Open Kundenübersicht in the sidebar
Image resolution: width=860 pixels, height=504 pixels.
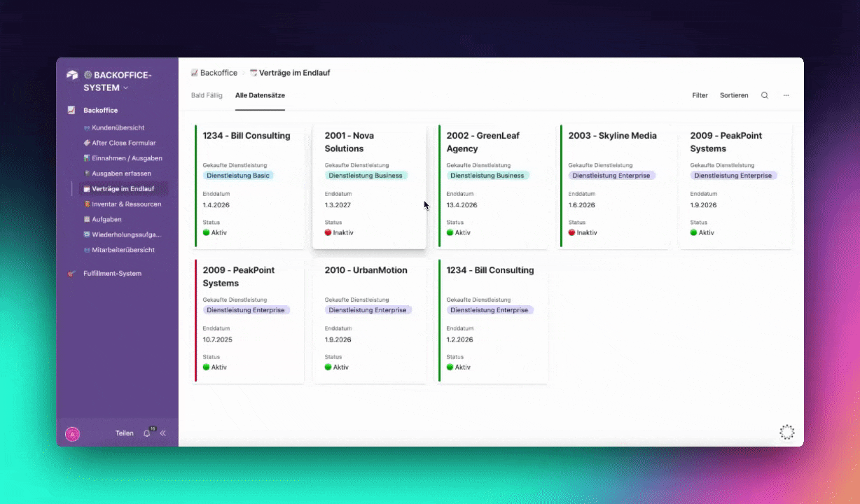[x=118, y=128]
